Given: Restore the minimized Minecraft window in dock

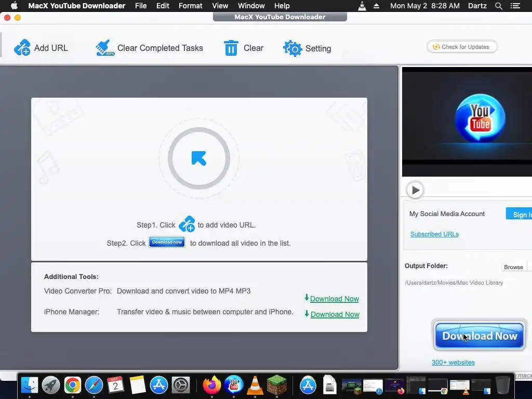Looking at the screenshot, I should pos(352,387).
